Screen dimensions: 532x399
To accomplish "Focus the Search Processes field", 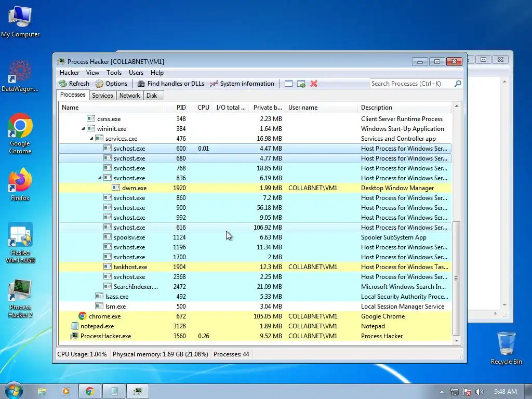I will (x=412, y=84).
